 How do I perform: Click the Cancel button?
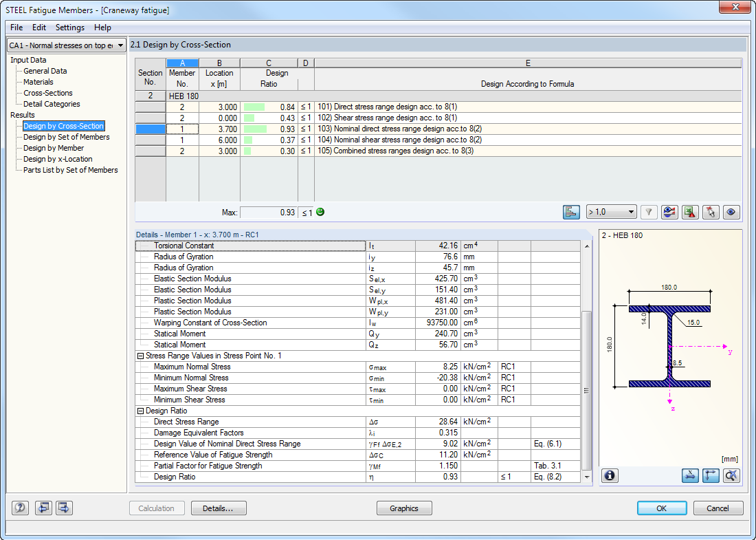click(x=718, y=508)
